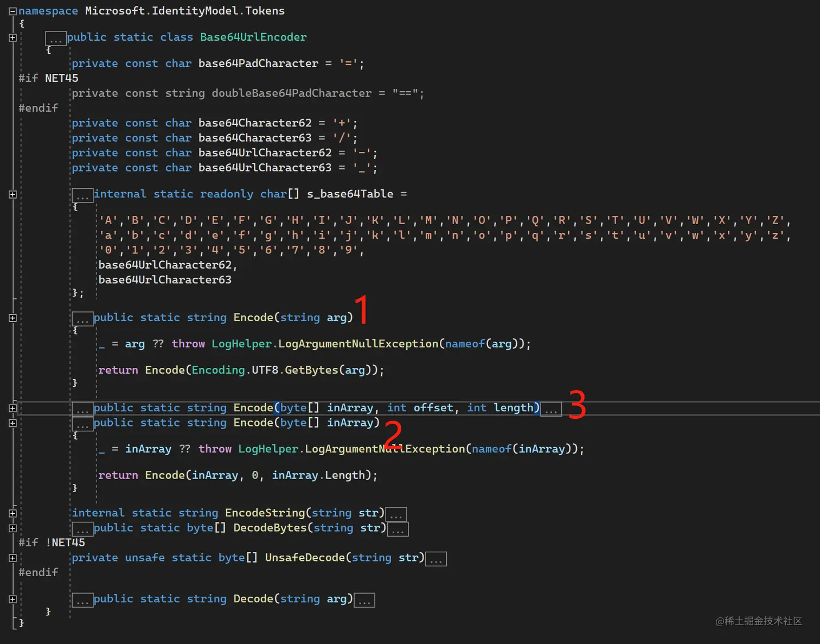Click the doubleBase64PadCharacter constant name
The image size is (820, 644).
point(292,93)
